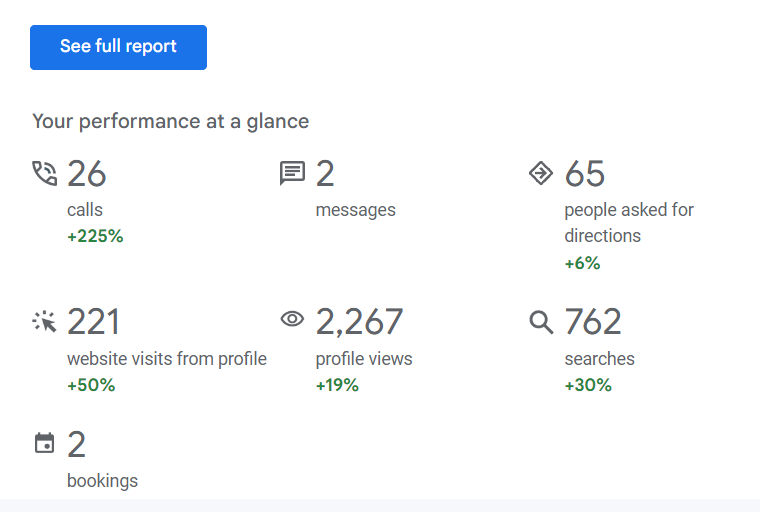Click the bookings calendar icon
Screen dimensions: 760x512
tap(45, 443)
